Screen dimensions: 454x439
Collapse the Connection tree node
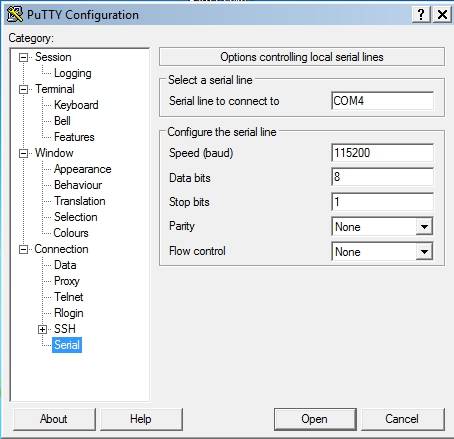click(x=23, y=249)
